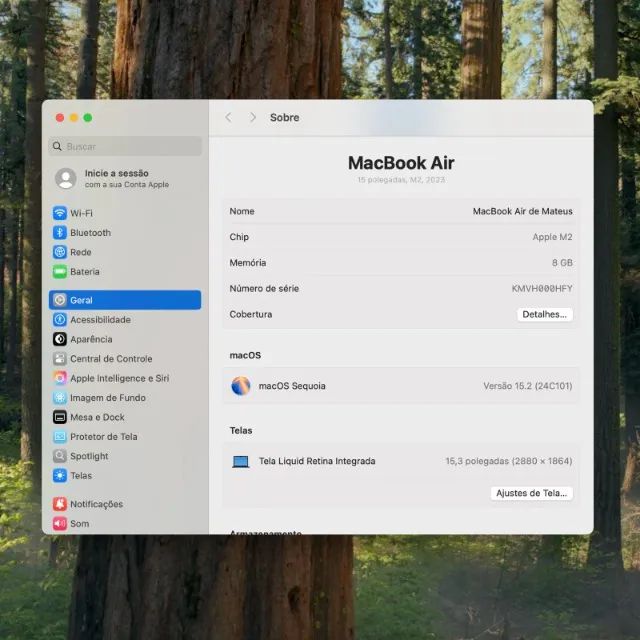Click serial number KMVH000HFY
The image size is (640, 640).
tap(542, 289)
